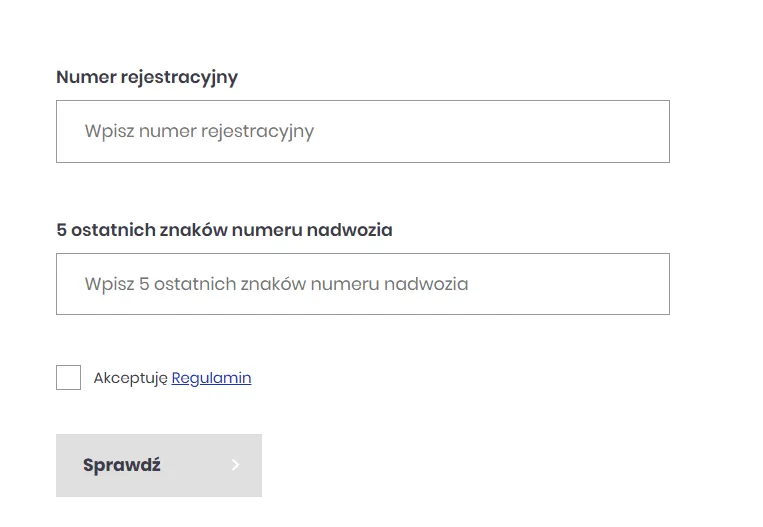
Task: Toggle the terms acceptance checkbox above Sprawdź
Action: [69, 378]
